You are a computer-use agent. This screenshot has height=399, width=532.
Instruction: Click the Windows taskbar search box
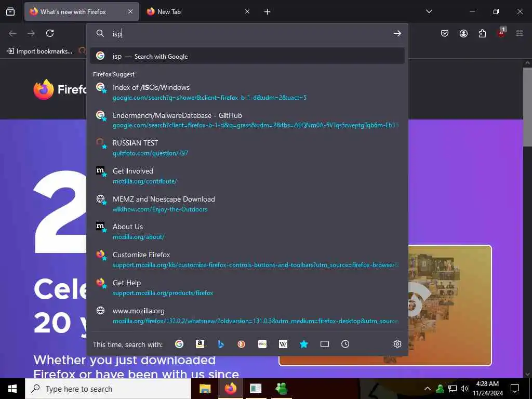[x=108, y=389]
